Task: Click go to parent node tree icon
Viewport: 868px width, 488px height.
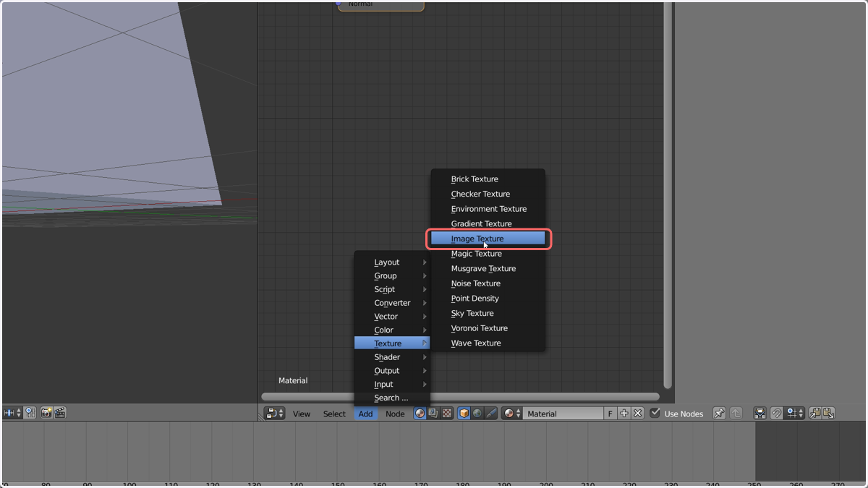Action: [736, 414]
